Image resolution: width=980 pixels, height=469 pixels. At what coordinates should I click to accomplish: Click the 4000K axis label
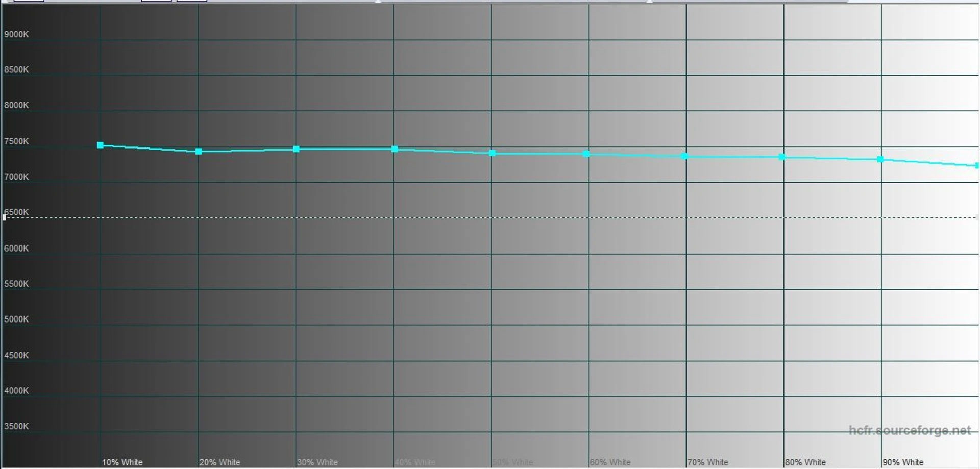16,391
